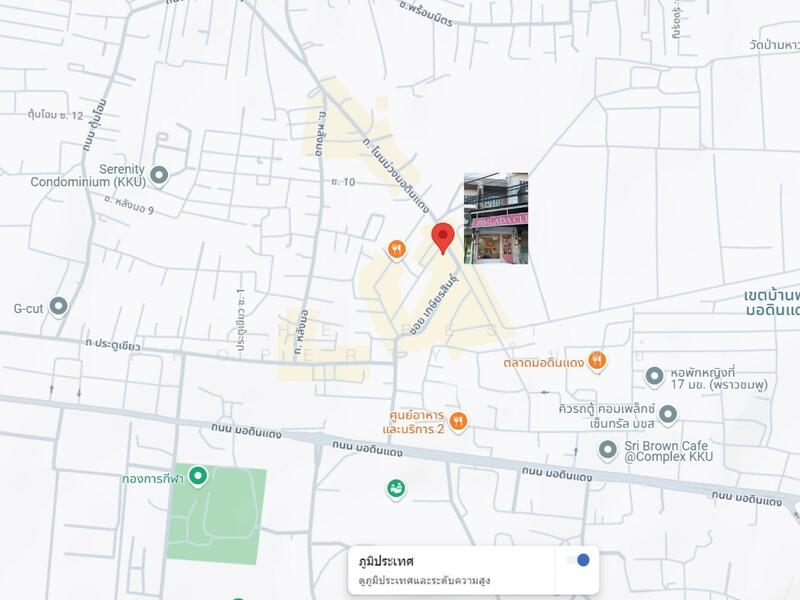This screenshot has width=800, height=600.
Task: Click the Sri Brown Cafe text label
Action: (x=672, y=450)
